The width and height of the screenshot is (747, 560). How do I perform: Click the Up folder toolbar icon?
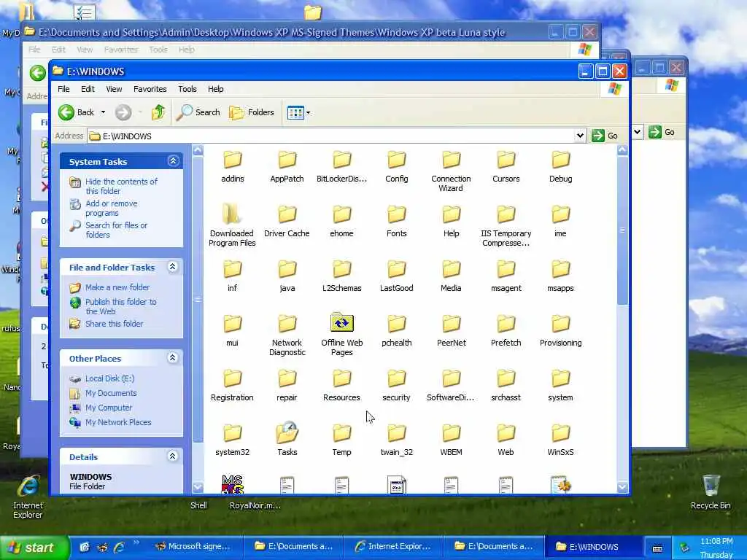[x=158, y=112]
